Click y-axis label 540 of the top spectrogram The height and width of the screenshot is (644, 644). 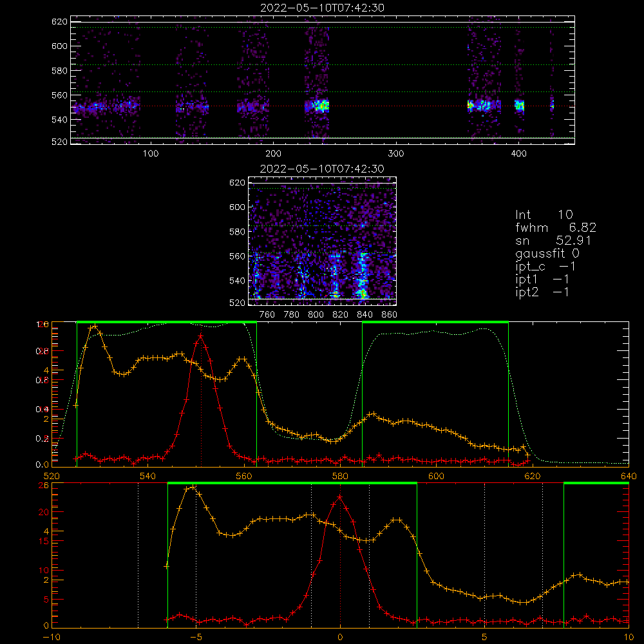(x=59, y=120)
